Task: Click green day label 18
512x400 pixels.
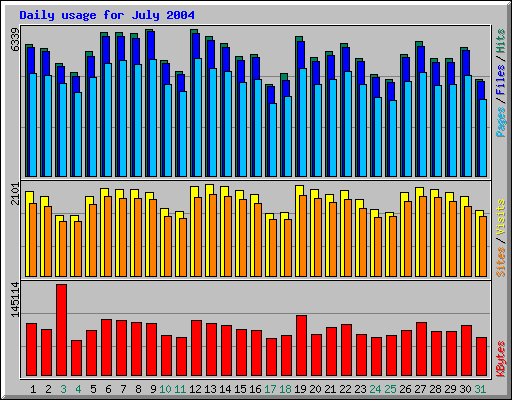Action: click(285, 389)
